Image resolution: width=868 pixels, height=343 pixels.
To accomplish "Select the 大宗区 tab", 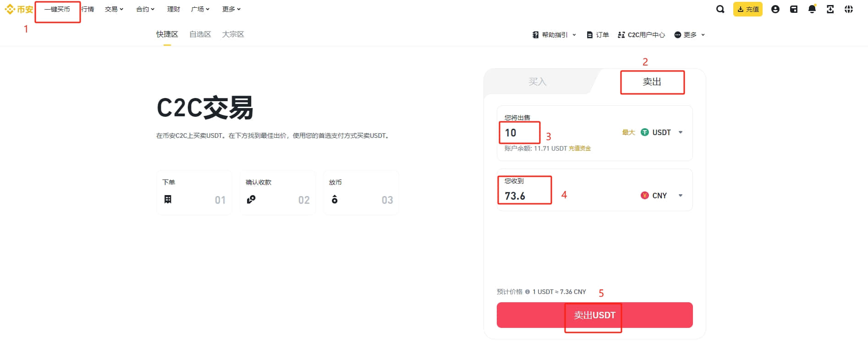I will 233,34.
